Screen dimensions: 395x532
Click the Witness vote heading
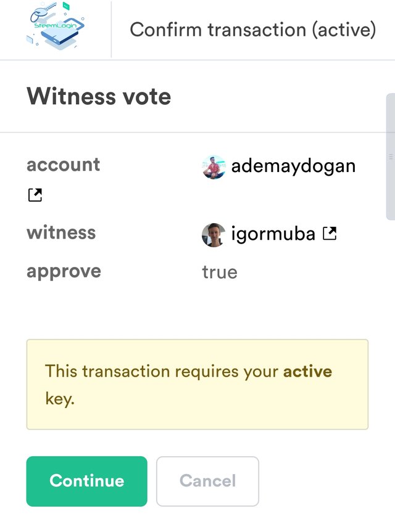(99, 96)
